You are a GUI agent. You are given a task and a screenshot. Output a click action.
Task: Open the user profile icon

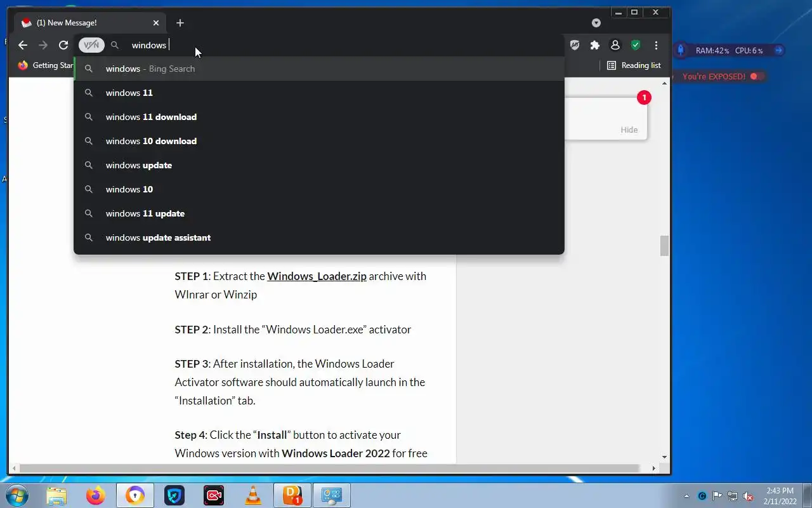coord(615,45)
